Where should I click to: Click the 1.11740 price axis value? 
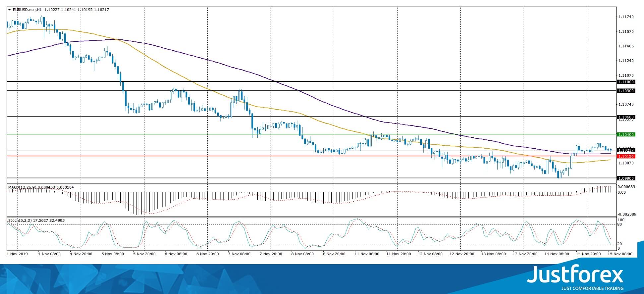(x=626, y=17)
